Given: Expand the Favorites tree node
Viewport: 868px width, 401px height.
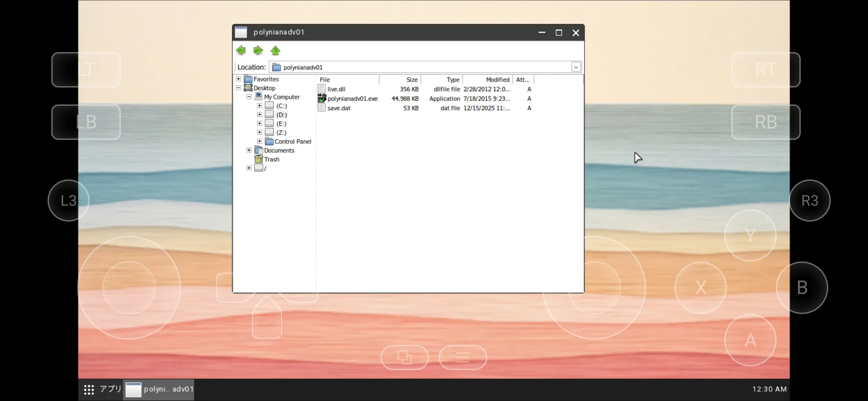Looking at the screenshot, I should [239, 79].
